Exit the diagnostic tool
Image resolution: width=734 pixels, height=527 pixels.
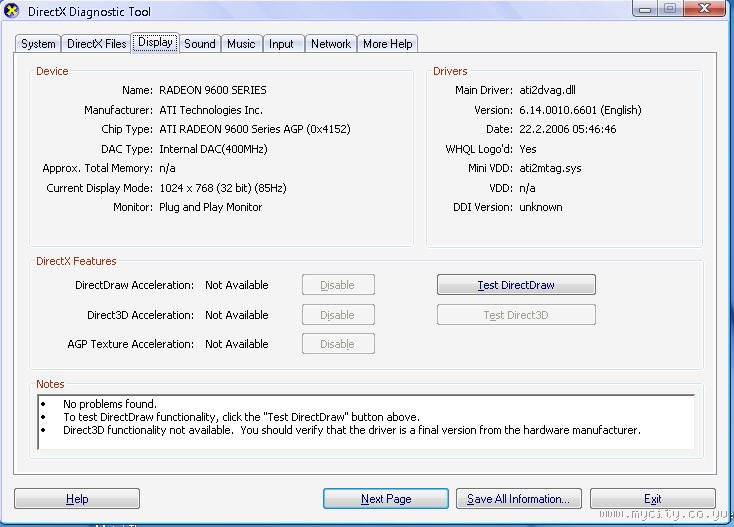(x=653, y=499)
